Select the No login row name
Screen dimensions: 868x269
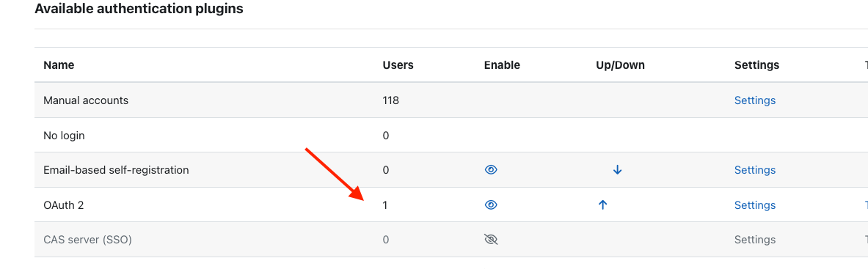tap(64, 135)
